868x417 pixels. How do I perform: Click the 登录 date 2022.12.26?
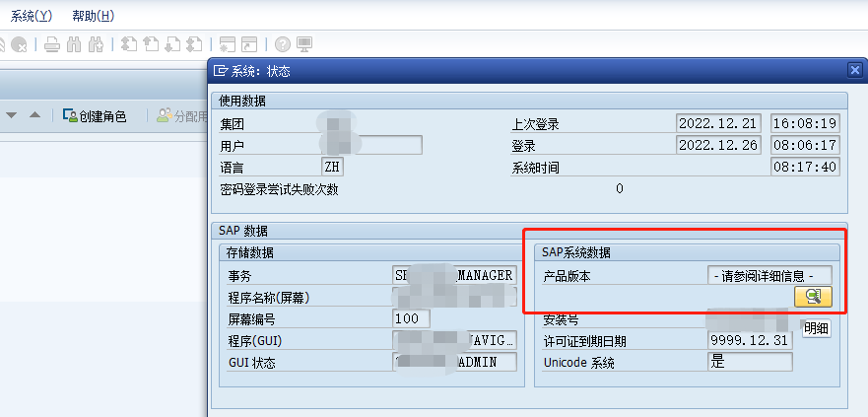(718, 145)
